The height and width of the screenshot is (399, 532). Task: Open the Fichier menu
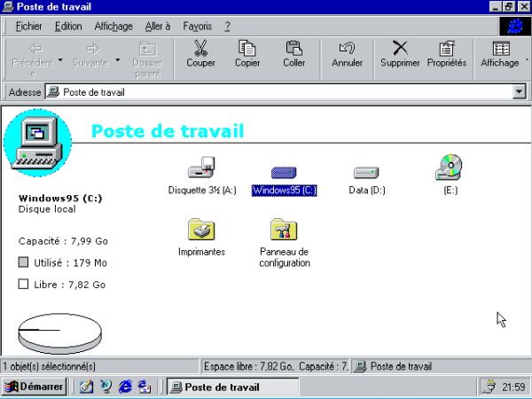pyautogui.click(x=29, y=27)
